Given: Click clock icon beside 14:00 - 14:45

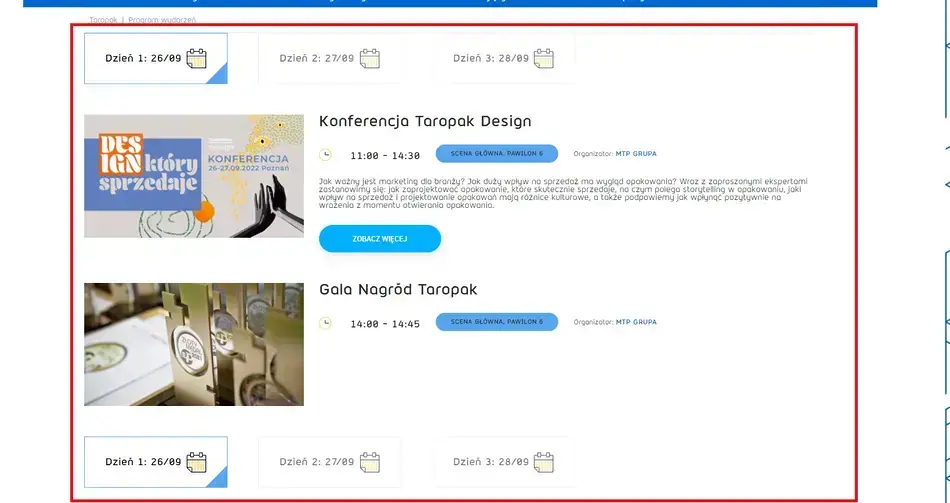Looking at the screenshot, I should point(325,323).
